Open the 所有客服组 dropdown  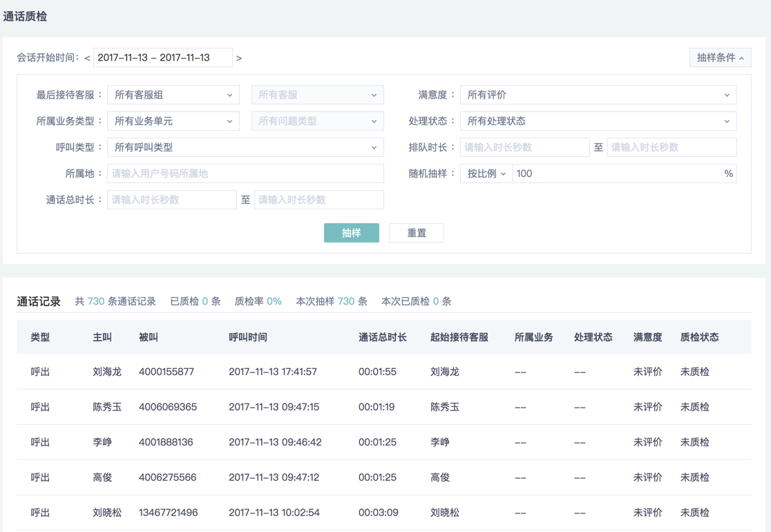coord(173,95)
